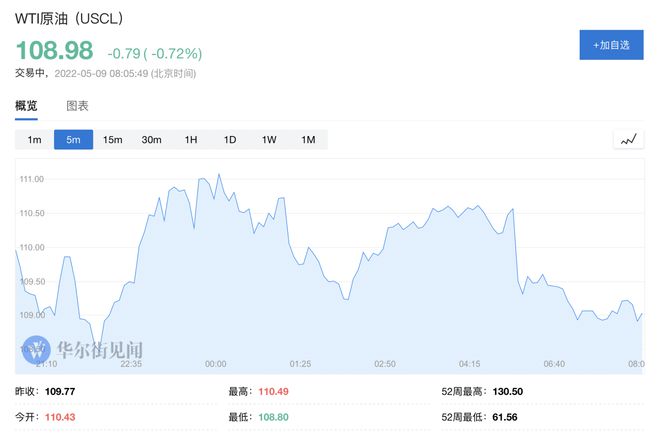The image size is (660, 433).
Task: Open the 图表 tab
Action: point(77,105)
